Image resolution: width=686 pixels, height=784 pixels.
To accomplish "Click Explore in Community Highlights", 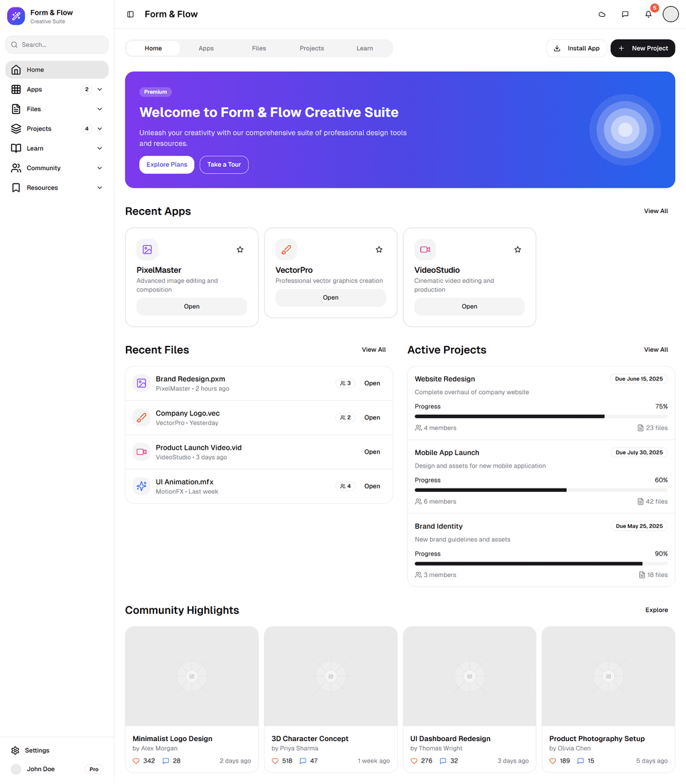I will [x=657, y=610].
